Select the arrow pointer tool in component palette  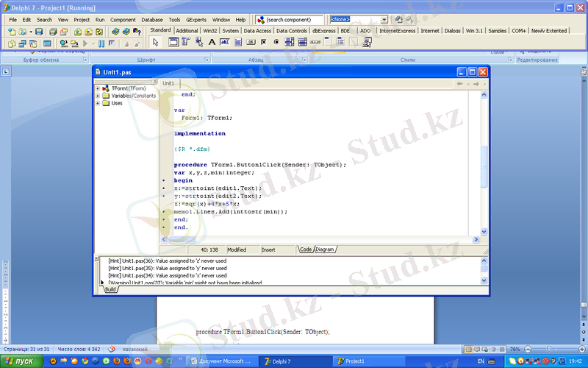tap(155, 42)
